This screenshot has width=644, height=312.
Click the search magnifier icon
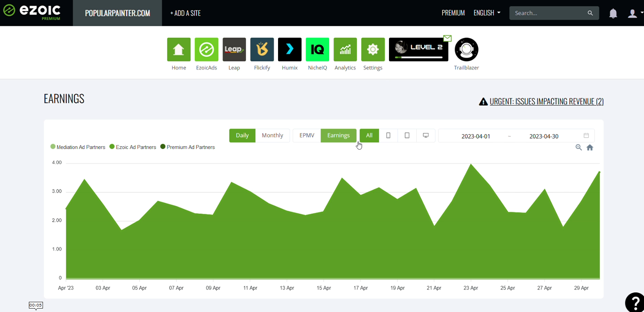pyautogui.click(x=590, y=13)
